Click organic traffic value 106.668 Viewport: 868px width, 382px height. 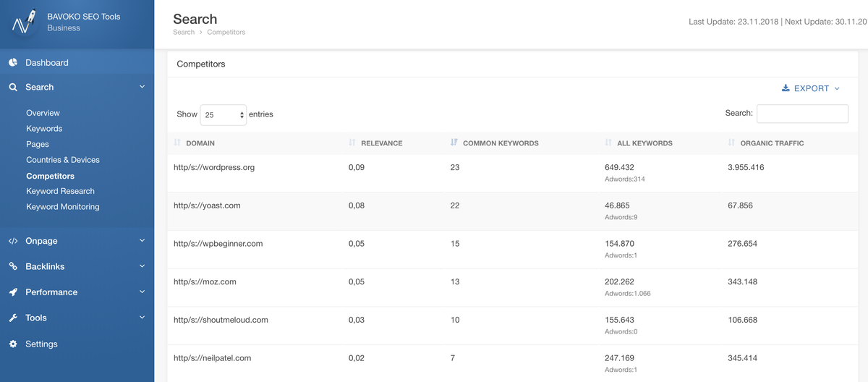click(x=742, y=320)
